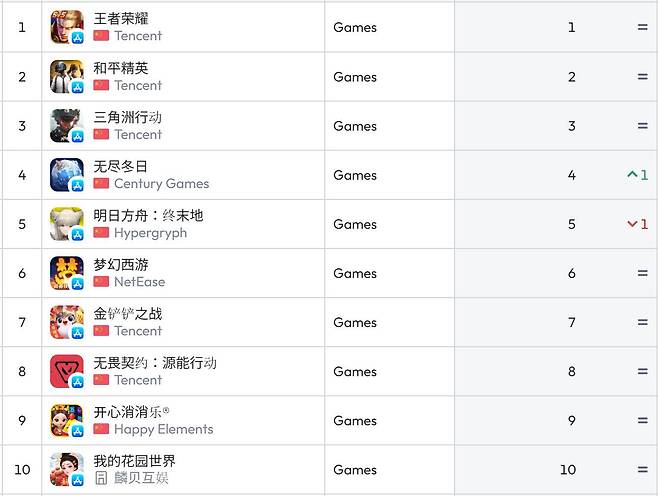Click the green up-1 rank change indicator
Screen dimensions: 658x496
click(x=637, y=175)
